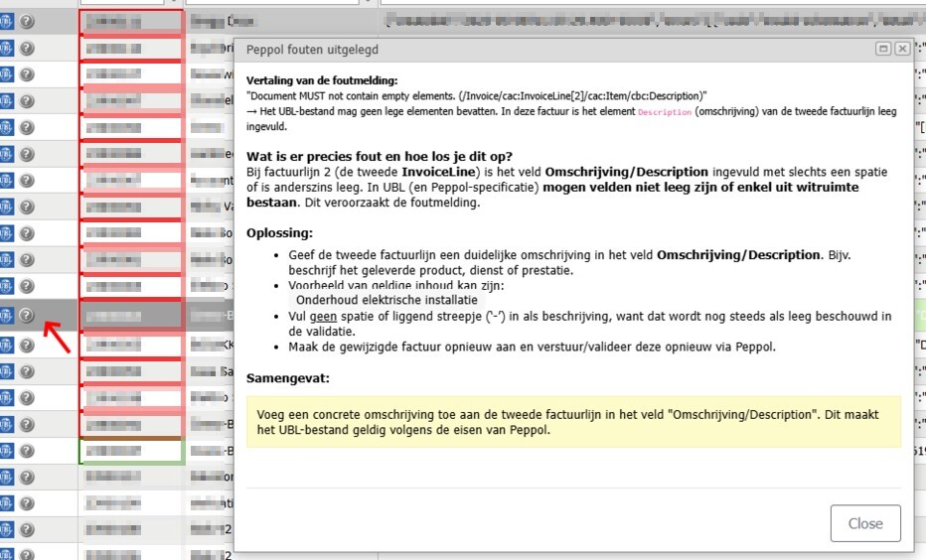Image resolution: width=926 pixels, height=560 pixels.
Task: Click the yellow summary box text
Action: [x=567, y=422]
